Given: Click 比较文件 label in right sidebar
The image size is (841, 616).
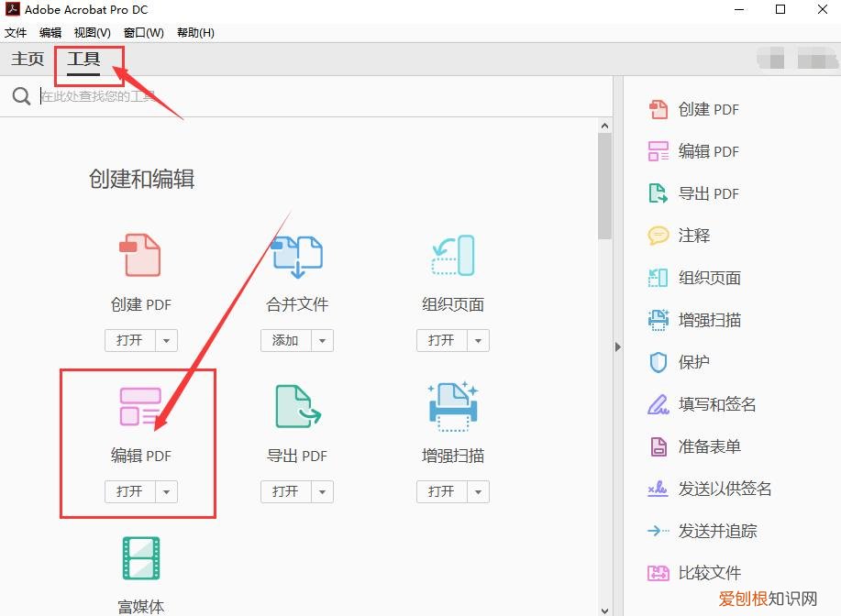Looking at the screenshot, I should pyautogui.click(x=710, y=573).
